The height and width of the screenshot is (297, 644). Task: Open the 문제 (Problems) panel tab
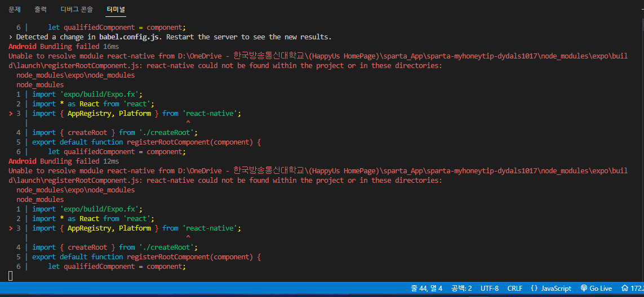click(15, 8)
